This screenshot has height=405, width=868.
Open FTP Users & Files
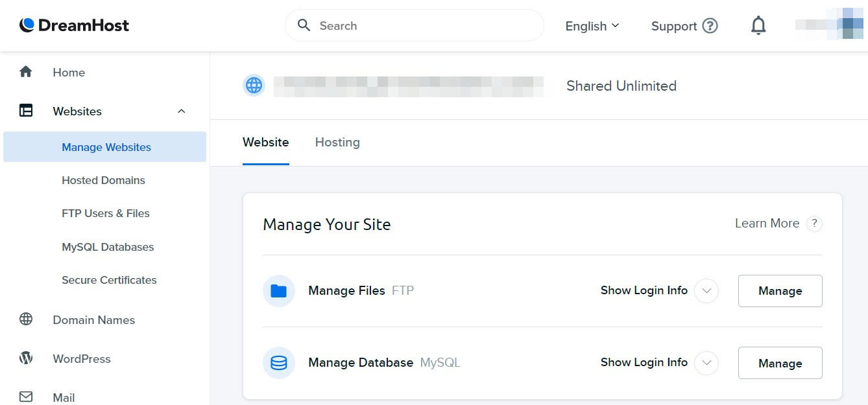click(106, 213)
